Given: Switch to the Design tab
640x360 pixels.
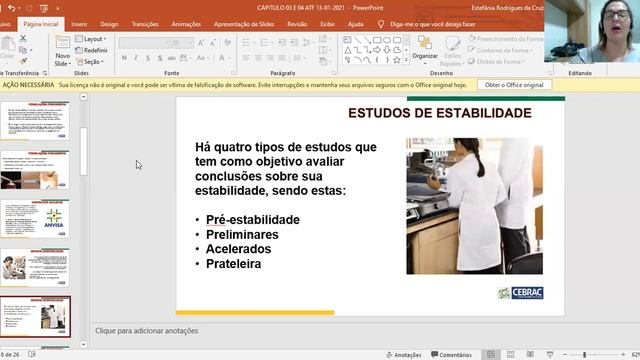Looking at the screenshot, I should pyautogui.click(x=109, y=24).
